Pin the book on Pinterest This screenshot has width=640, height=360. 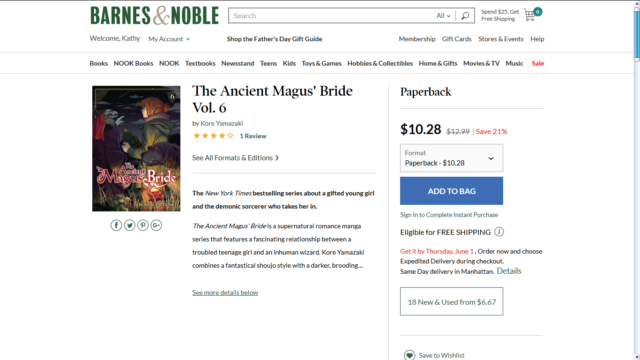pos(143,225)
